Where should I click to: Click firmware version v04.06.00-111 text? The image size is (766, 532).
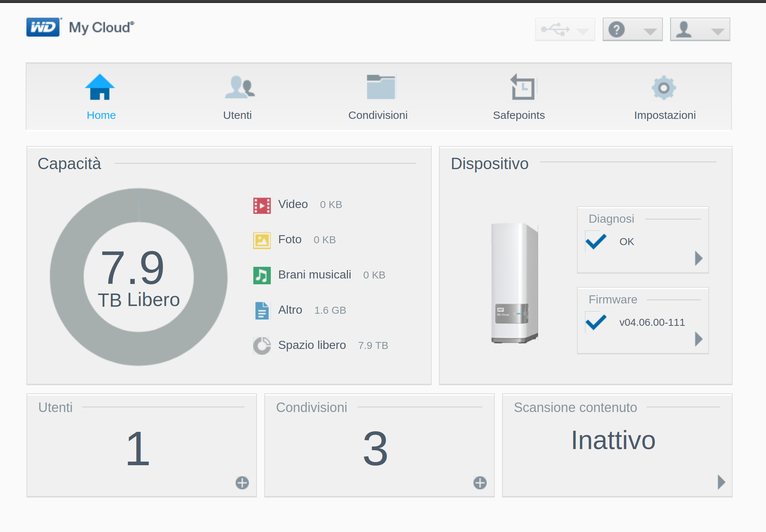[x=652, y=322]
